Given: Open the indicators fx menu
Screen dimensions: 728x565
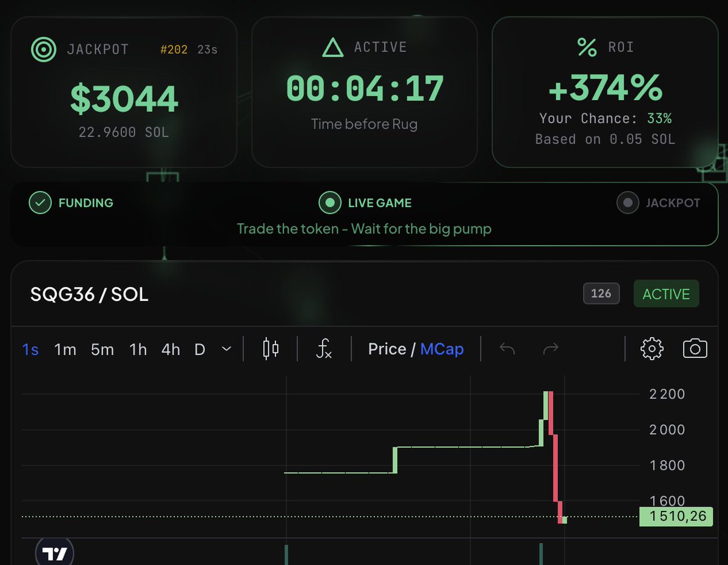Looking at the screenshot, I should click(x=324, y=349).
